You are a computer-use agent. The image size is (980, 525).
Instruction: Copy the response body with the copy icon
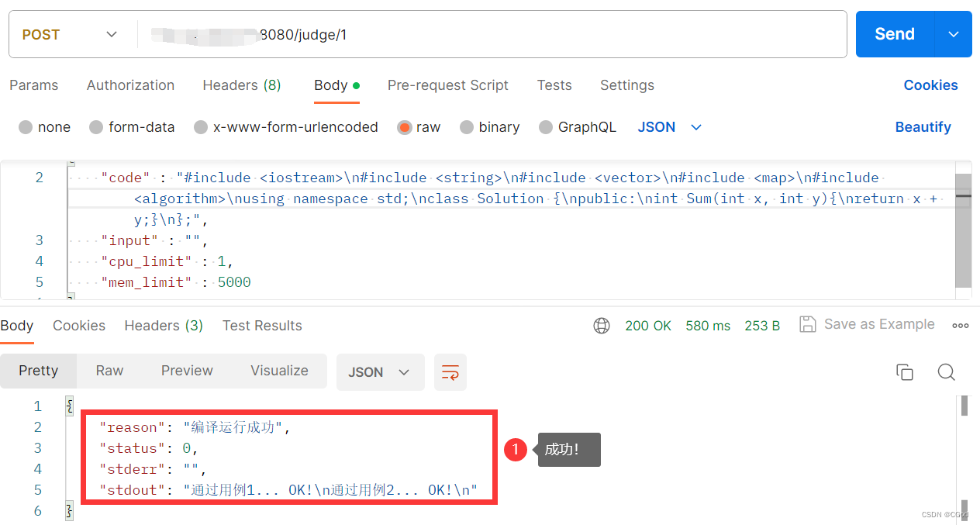905,372
